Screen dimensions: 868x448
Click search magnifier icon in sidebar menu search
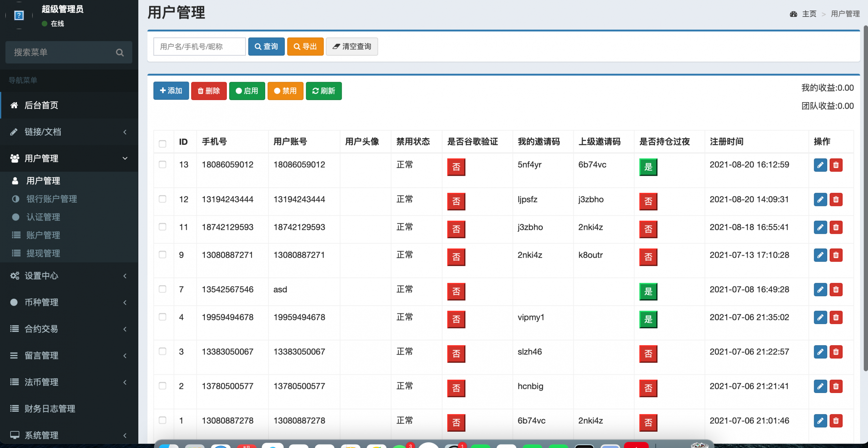pos(119,53)
